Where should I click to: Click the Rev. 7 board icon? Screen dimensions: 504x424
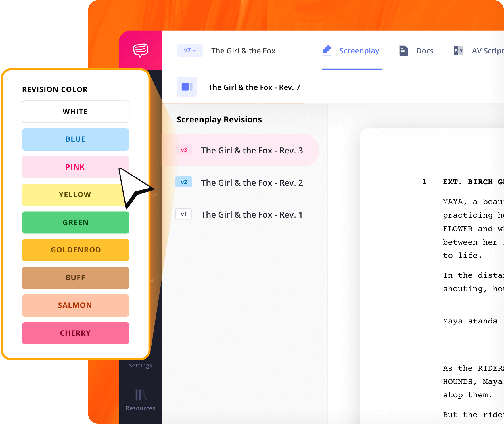coord(187,87)
